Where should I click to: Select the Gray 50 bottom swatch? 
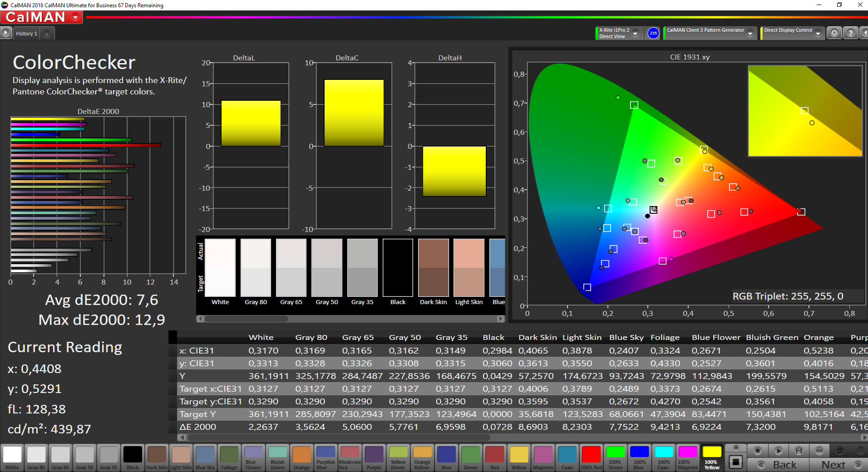pyautogui.click(x=84, y=457)
